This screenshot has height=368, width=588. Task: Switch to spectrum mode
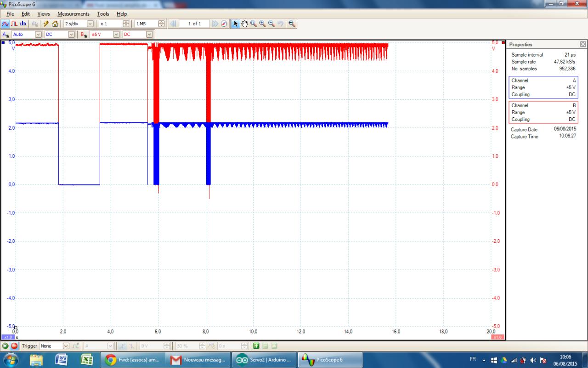click(23, 23)
